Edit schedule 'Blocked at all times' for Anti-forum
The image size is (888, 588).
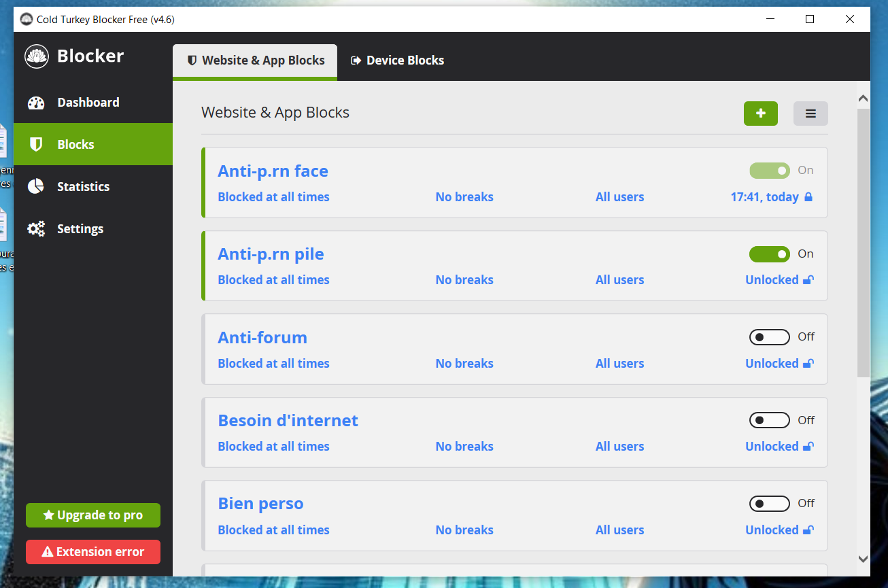[273, 364]
